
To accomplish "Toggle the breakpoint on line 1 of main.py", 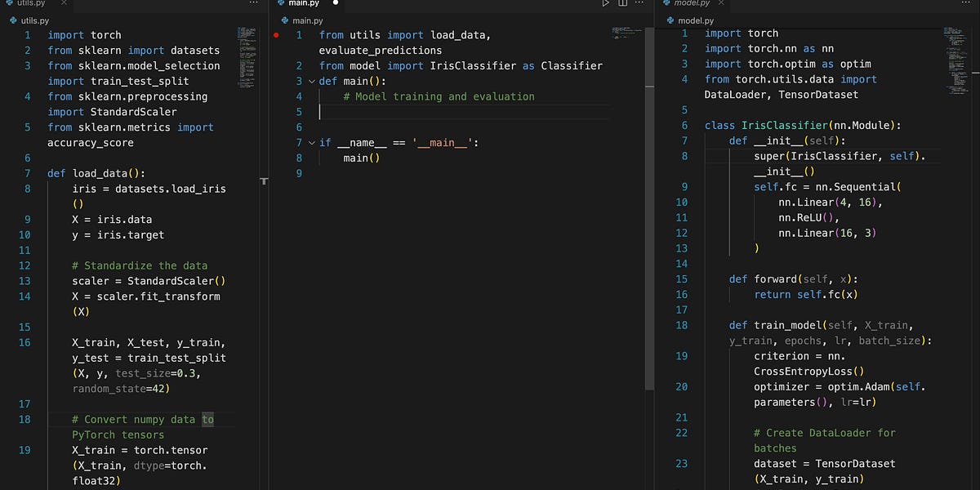I will click(276, 34).
